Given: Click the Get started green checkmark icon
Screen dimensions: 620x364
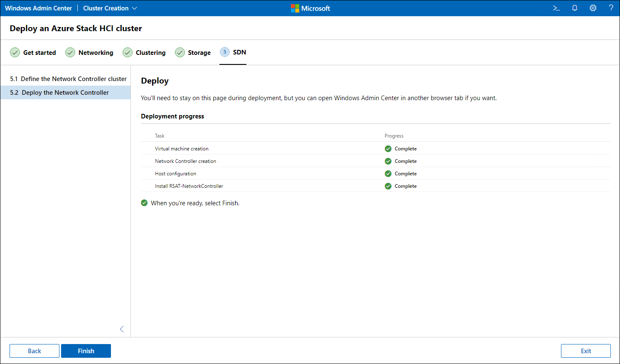Looking at the screenshot, I should click(x=15, y=52).
